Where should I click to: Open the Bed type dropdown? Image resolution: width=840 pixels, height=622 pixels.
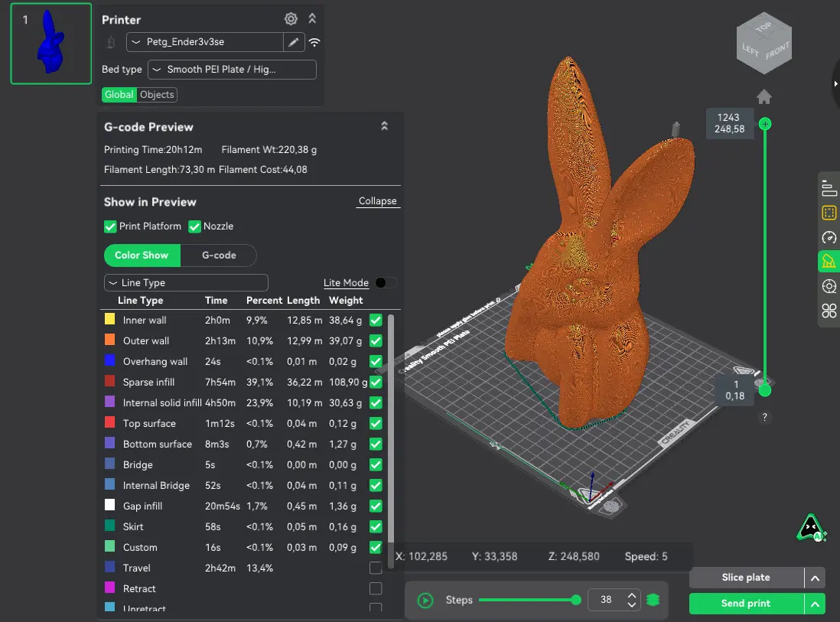tap(232, 70)
